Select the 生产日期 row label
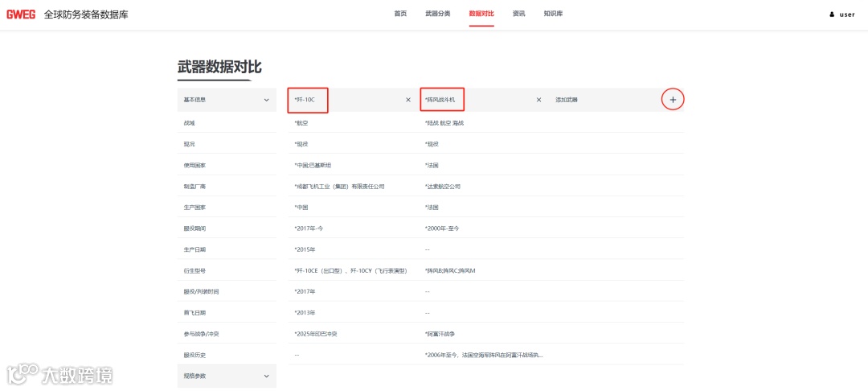868x391 pixels. click(194, 249)
